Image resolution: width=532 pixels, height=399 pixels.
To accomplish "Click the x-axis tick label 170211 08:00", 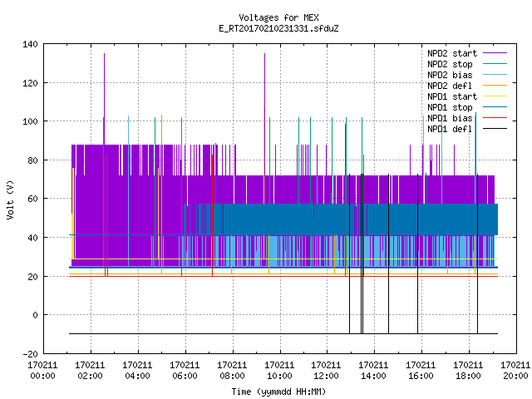I will coord(232,370).
